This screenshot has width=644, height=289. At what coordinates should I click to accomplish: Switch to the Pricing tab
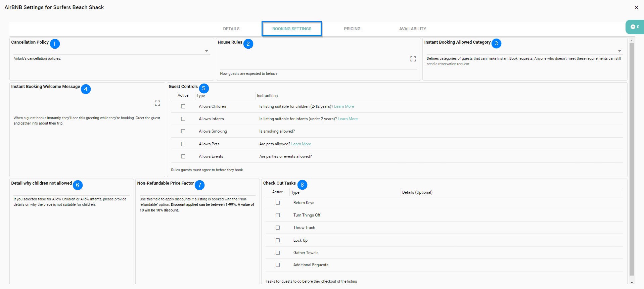point(352,29)
